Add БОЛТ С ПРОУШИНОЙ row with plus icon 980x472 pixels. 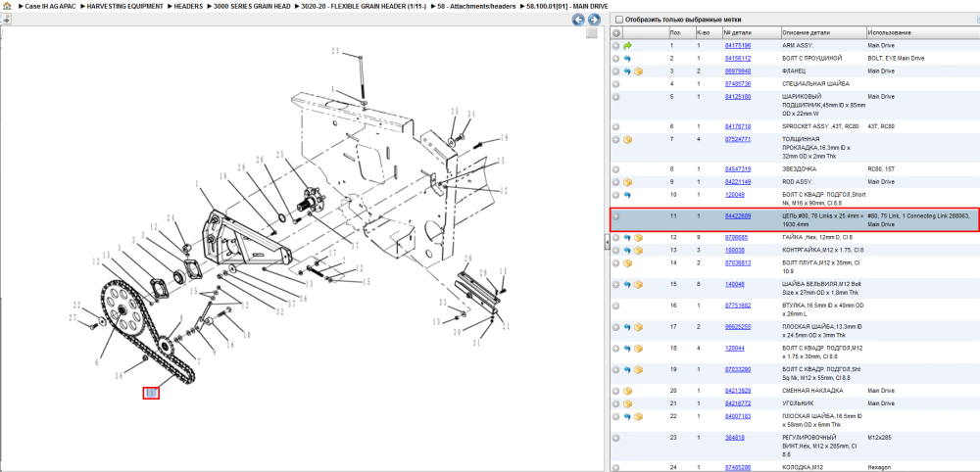(616, 59)
